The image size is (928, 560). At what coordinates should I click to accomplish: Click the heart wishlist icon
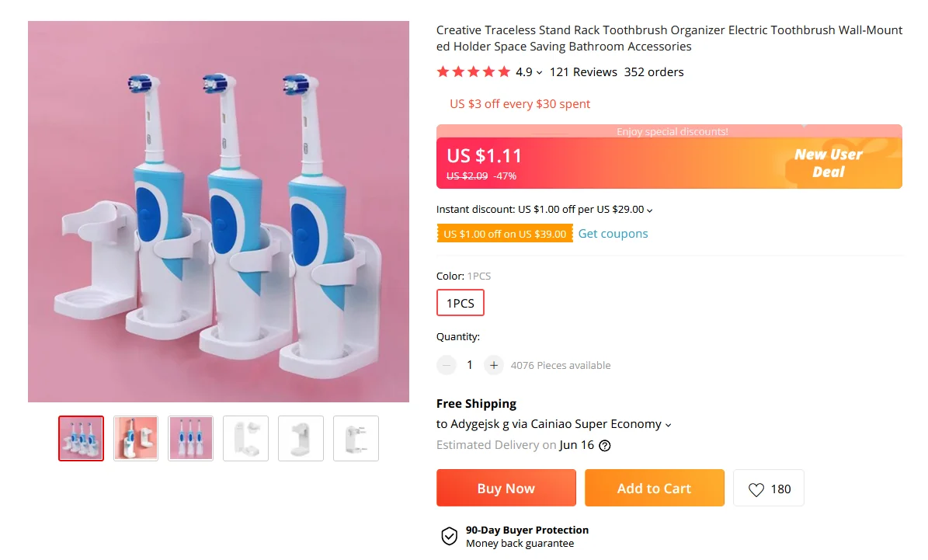click(756, 489)
